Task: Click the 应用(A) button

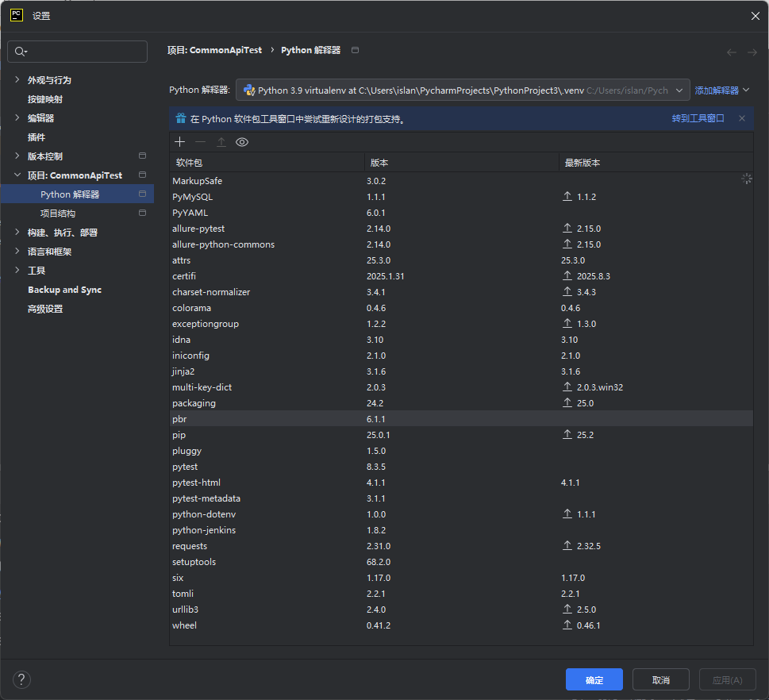Action: coord(727,679)
